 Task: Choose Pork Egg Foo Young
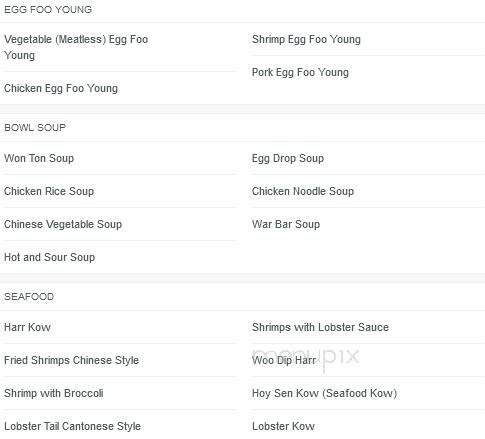[300, 72]
